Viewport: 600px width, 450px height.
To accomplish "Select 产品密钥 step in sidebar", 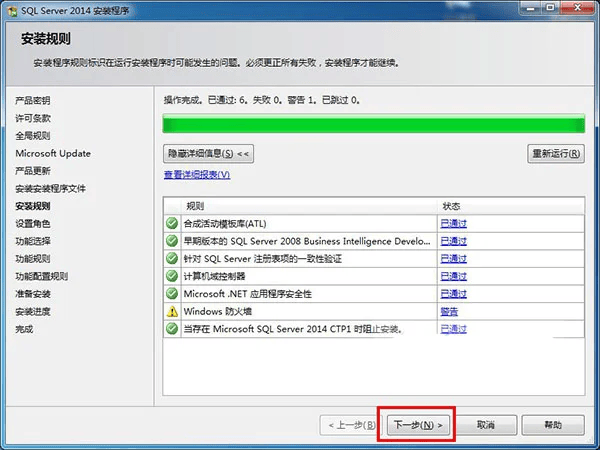I will click(33, 101).
